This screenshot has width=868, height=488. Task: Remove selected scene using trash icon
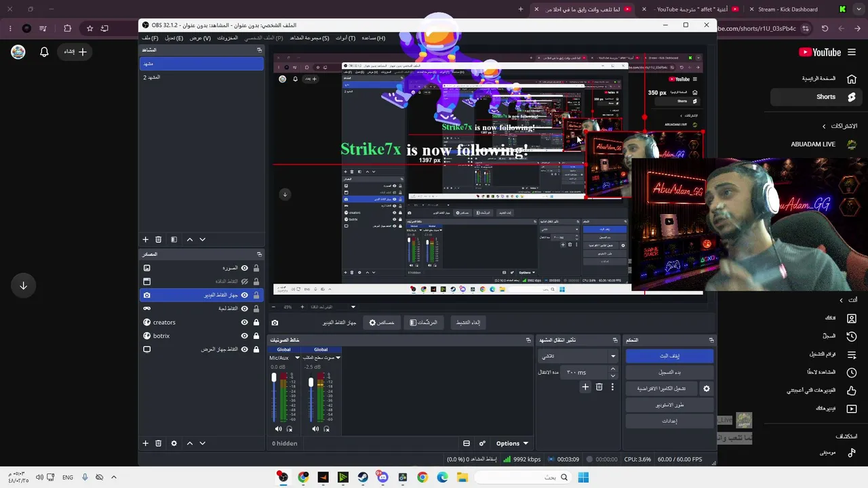[x=158, y=239]
